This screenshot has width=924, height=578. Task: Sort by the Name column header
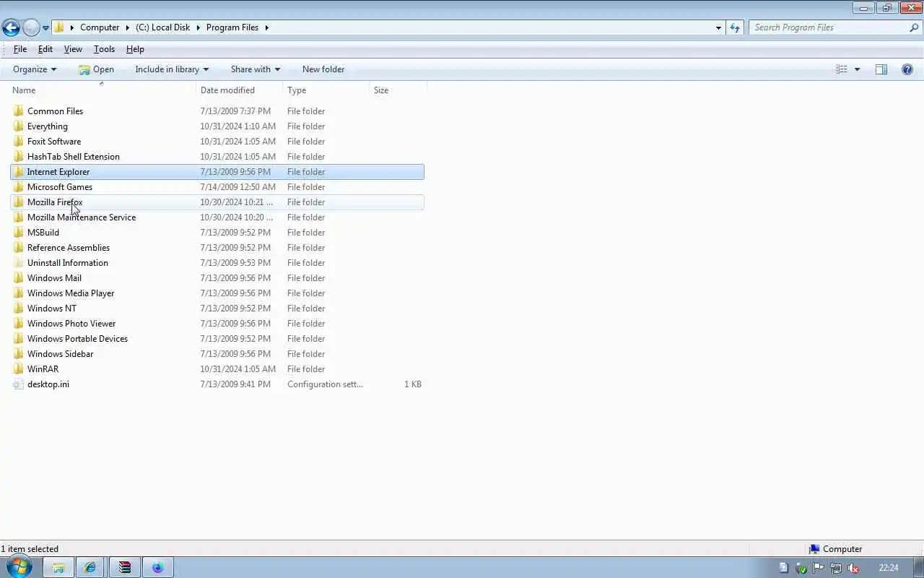click(102, 90)
